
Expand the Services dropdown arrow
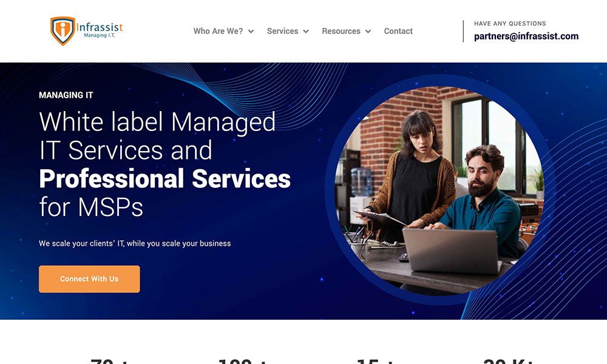tap(306, 32)
